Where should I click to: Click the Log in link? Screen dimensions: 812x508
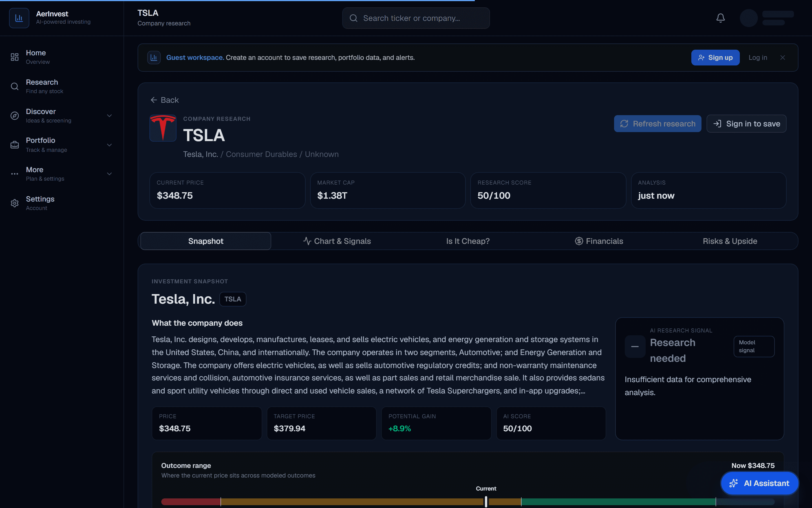click(x=758, y=58)
